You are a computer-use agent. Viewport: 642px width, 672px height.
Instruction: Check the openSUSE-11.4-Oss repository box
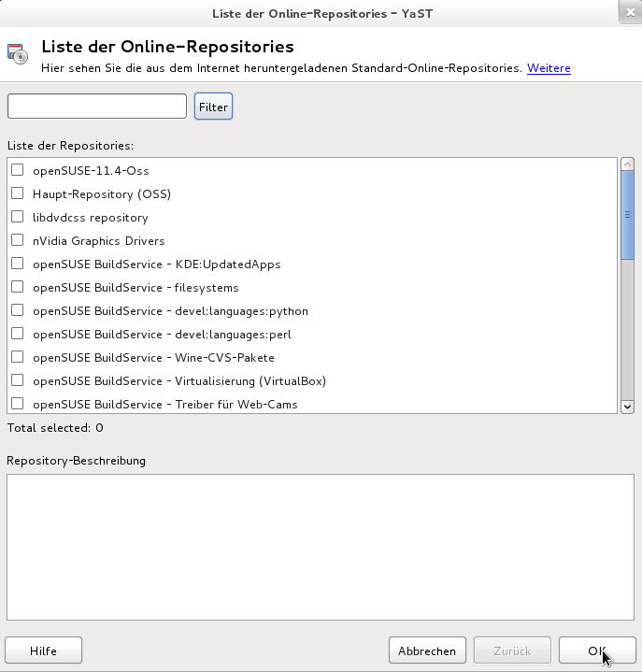pos(17,170)
